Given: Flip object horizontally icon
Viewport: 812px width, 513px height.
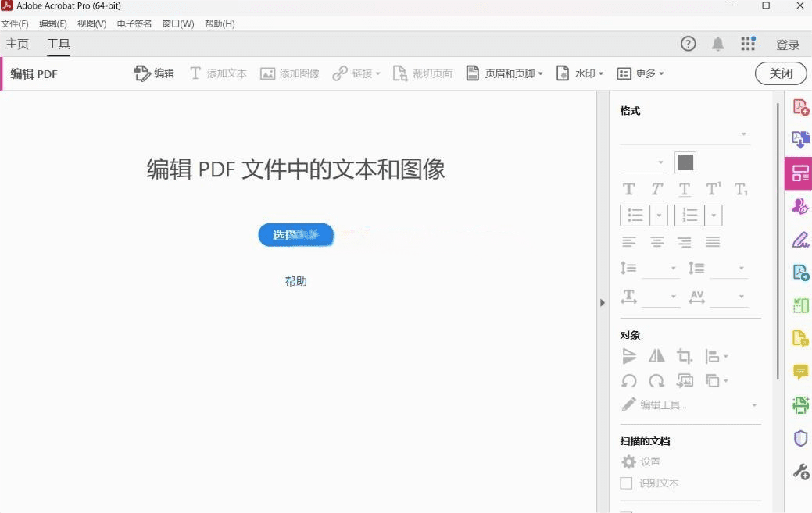Looking at the screenshot, I should pyautogui.click(x=656, y=356).
